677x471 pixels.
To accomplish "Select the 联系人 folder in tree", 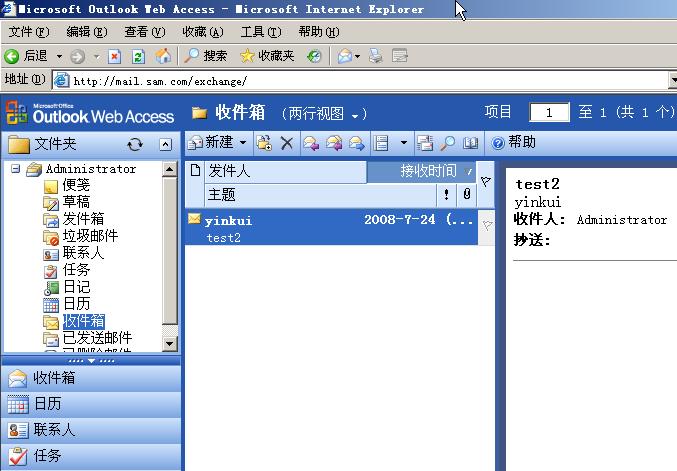I will point(83,253).
